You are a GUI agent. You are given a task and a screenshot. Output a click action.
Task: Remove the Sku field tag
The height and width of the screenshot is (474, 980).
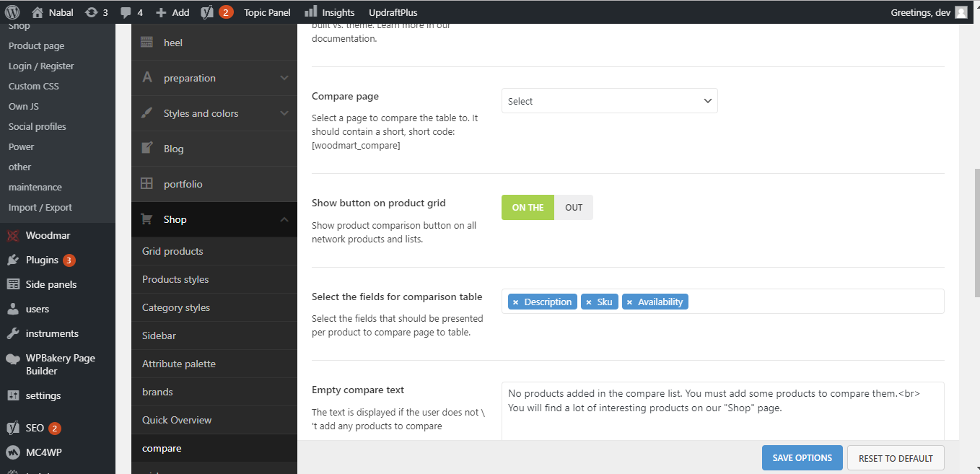(589, 302)
